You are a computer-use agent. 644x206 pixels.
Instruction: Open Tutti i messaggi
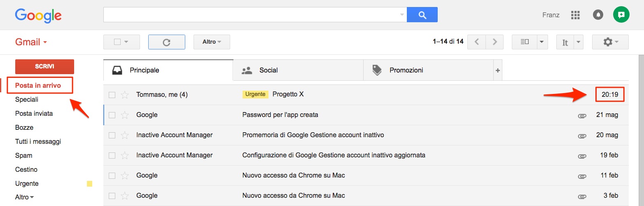(38, 142)
